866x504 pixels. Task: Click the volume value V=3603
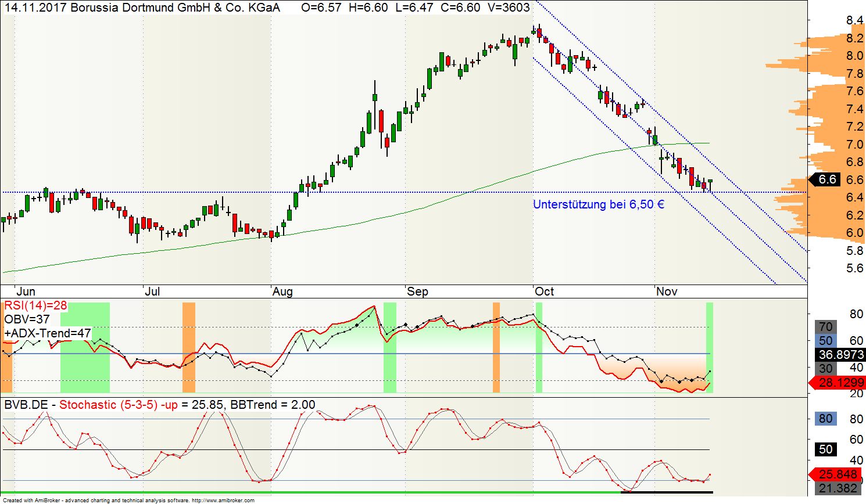tap(509, 8)
